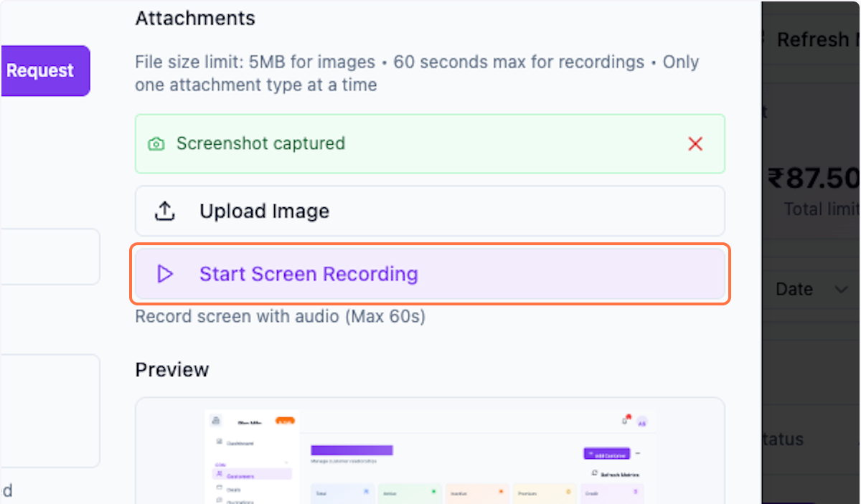
Task: Select the upload arrow icon beside Upload Image
Action: pos(164,211)
